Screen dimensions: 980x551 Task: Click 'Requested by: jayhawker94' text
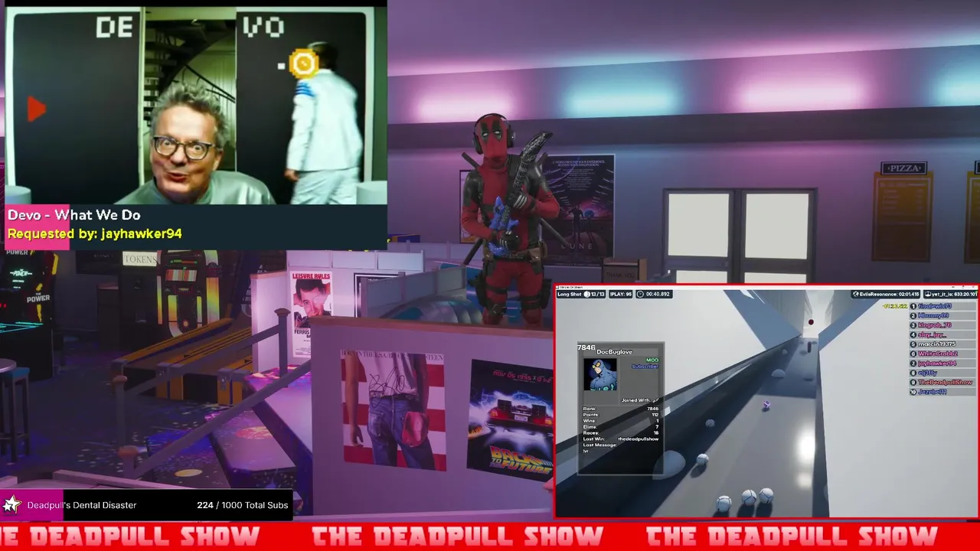95,233
